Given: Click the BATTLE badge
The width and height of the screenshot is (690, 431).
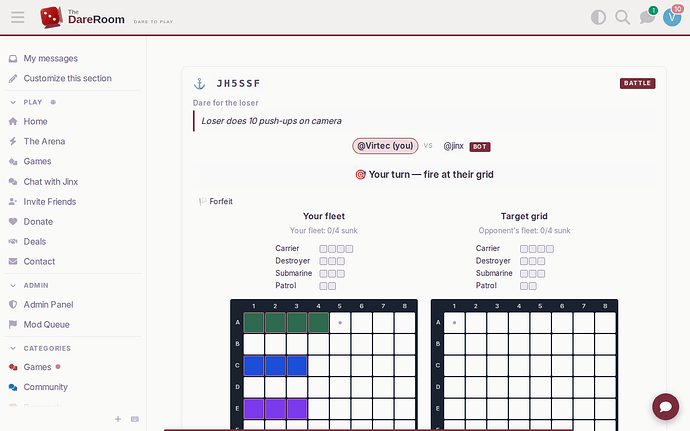Looking at the screenshot, I should pyautogui.click(x=637, y=83).
